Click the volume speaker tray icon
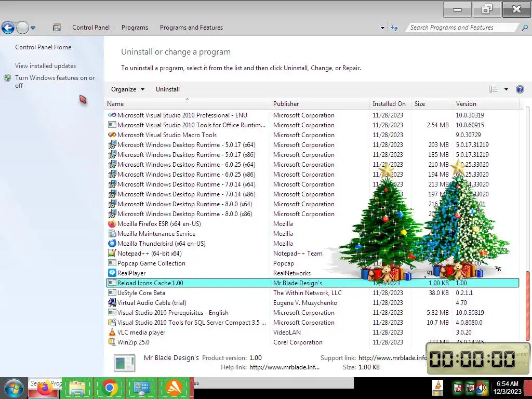This screenshot has width=532, height=399. point(481,388)
